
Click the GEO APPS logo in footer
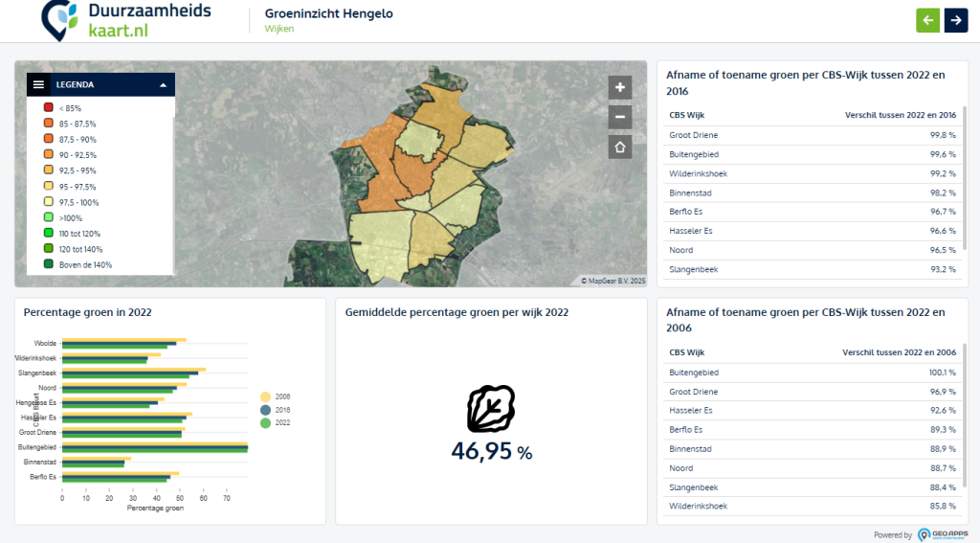943,534
